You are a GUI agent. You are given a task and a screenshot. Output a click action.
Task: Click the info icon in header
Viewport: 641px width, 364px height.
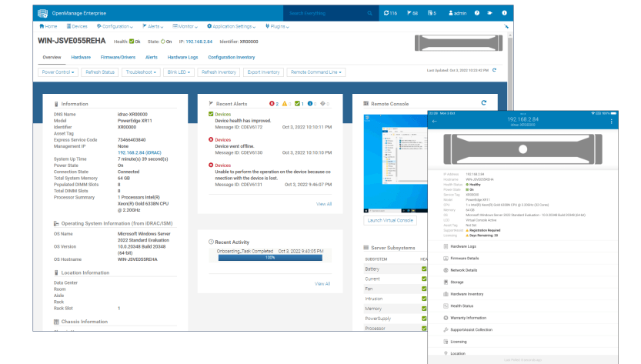coord(505,13)
